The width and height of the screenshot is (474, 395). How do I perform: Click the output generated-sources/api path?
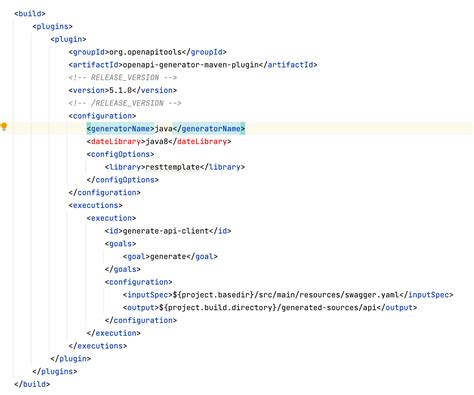pyautogui.click(x=268, y=308)
